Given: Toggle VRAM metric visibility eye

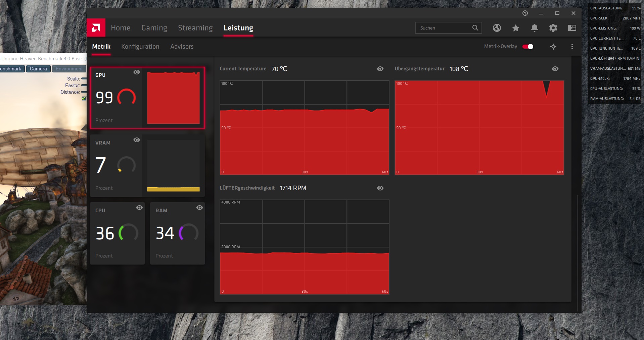Looking at the screenshot, I should 137,140.
